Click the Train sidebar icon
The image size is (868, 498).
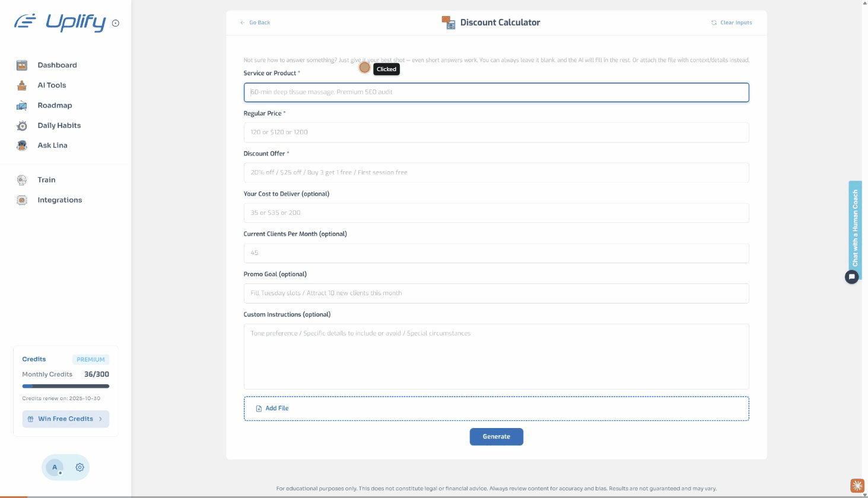[x=22, y=180]
